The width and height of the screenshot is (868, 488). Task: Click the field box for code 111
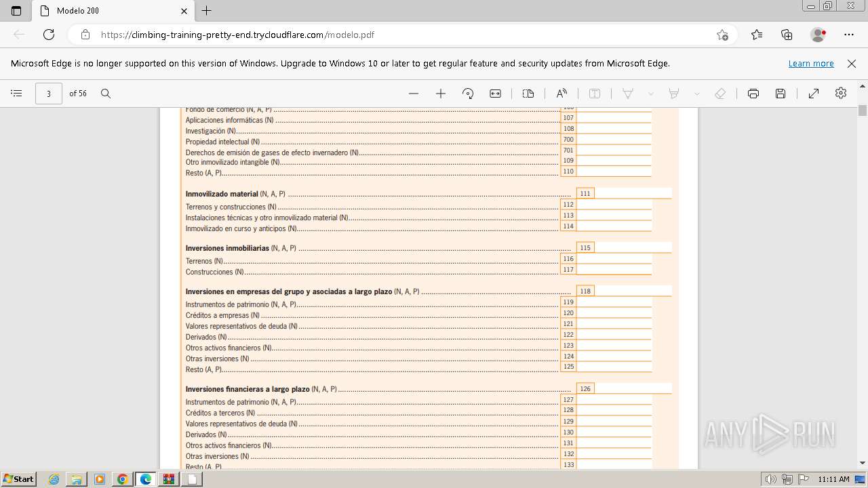pos(633,193)
